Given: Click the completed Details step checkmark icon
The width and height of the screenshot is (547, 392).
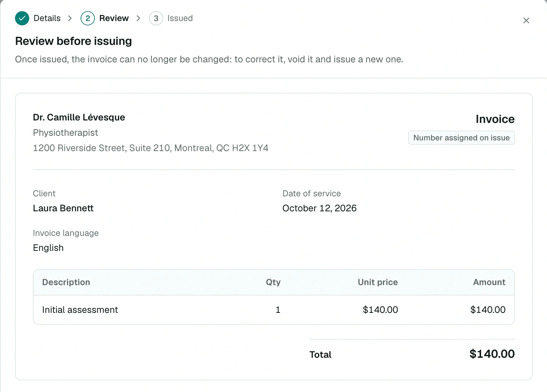Looking at the screenshot, I should click(22, 18).
